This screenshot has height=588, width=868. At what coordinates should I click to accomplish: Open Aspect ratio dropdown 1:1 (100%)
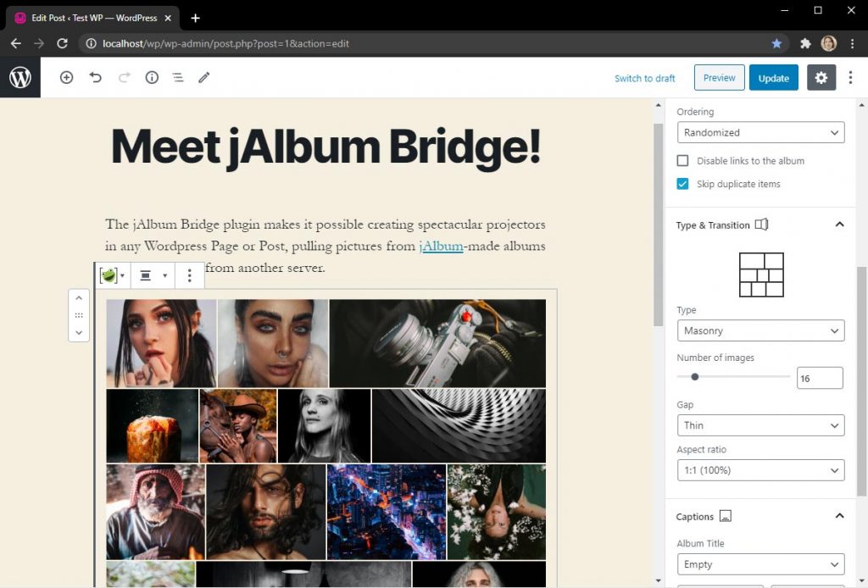760,470
